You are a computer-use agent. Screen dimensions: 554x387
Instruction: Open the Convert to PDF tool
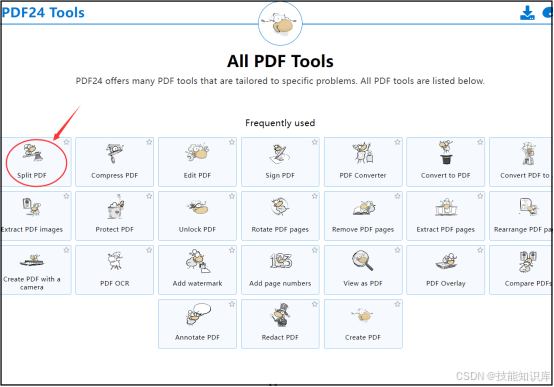(x=446, y=162)
